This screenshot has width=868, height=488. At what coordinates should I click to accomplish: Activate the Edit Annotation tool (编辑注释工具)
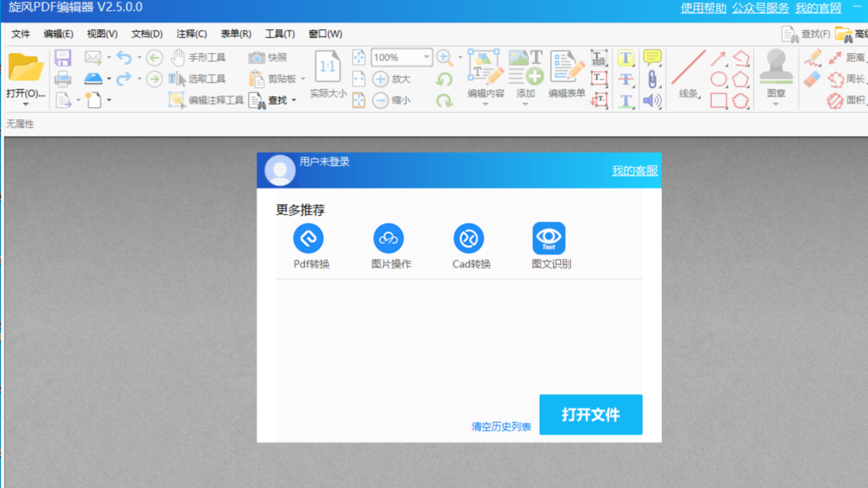206,100
